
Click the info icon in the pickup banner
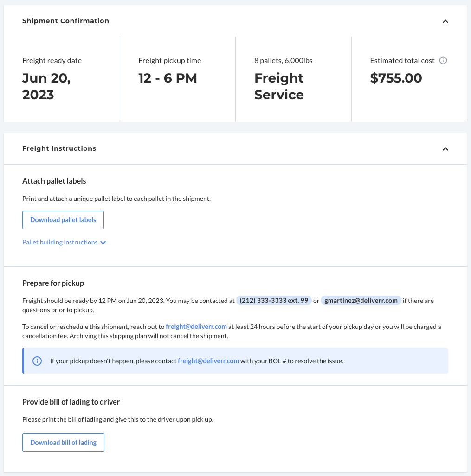pos(37,361)
